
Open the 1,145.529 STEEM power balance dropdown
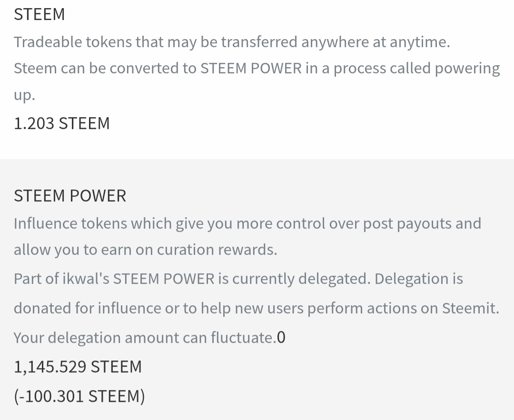pos(78,367)
